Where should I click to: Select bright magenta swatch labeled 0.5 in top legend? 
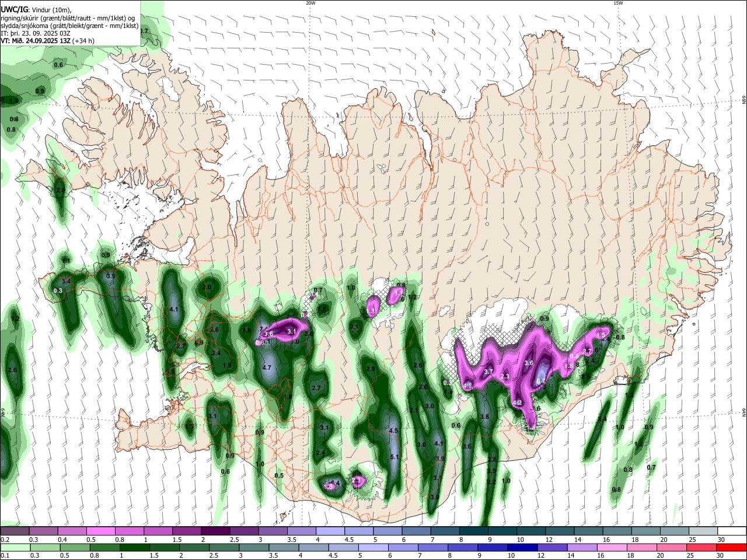click(x=102, y=531)
